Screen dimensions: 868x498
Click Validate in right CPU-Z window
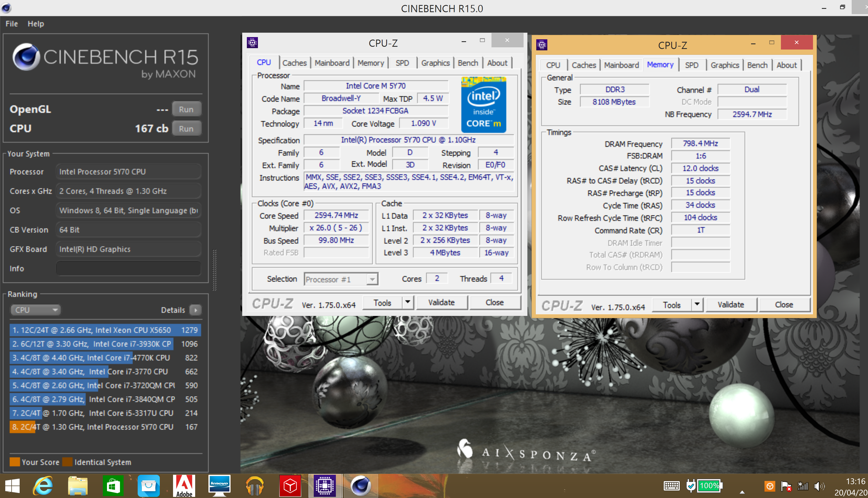click(731, 304)
